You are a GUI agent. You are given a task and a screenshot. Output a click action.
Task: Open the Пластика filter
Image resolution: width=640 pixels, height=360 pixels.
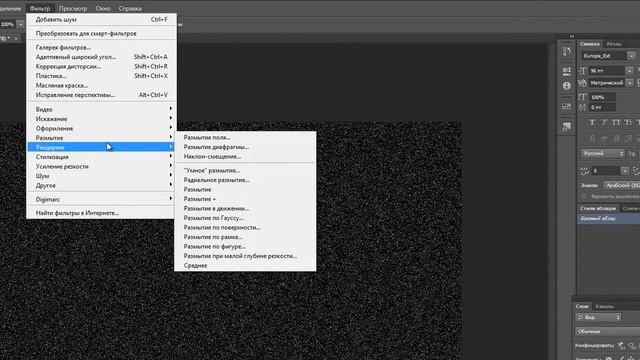(102, 76)
